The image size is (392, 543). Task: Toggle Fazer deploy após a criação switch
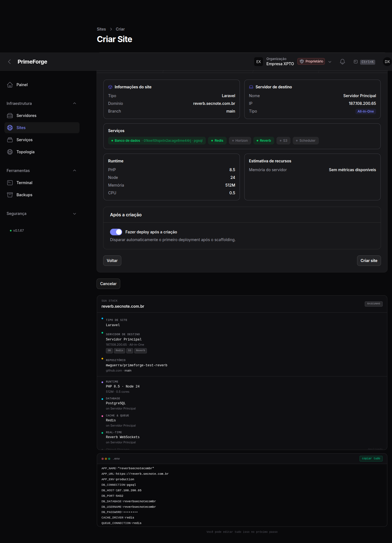116,232
